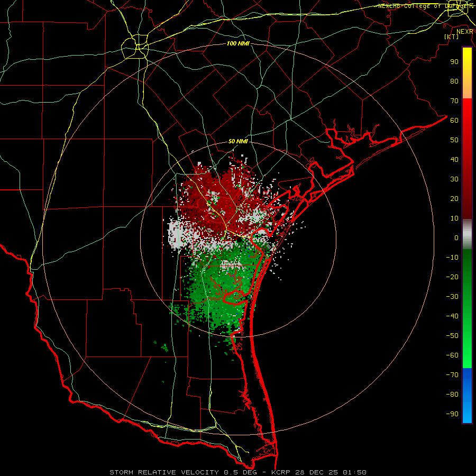Viewport: 476px width, 476px height.
Task: Click the positive 30 velocity scale label
Action: click(454, 179)
